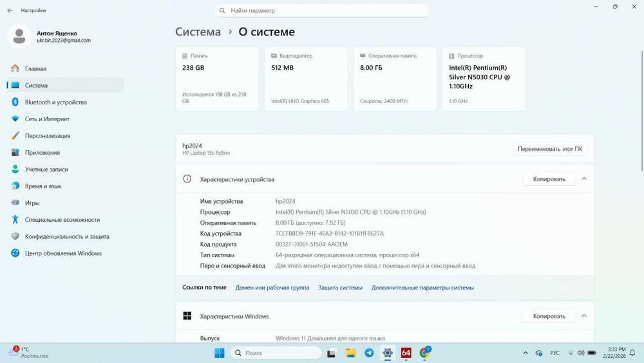644x363 pixels.
Task: Click the Оперативная память 8.00 ГБ card
Action: coord(395,79)
